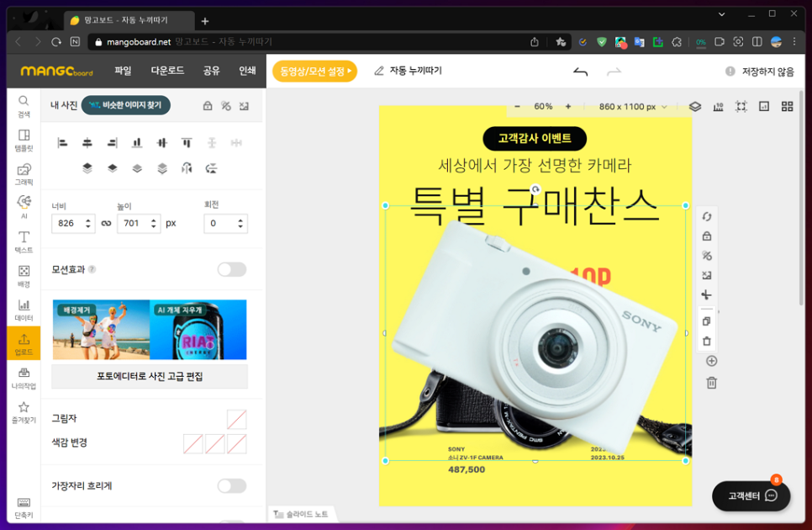The image size is (812, 530).
Task: Open the AI tools sidebar panel
Action: (x=24, y=208)
